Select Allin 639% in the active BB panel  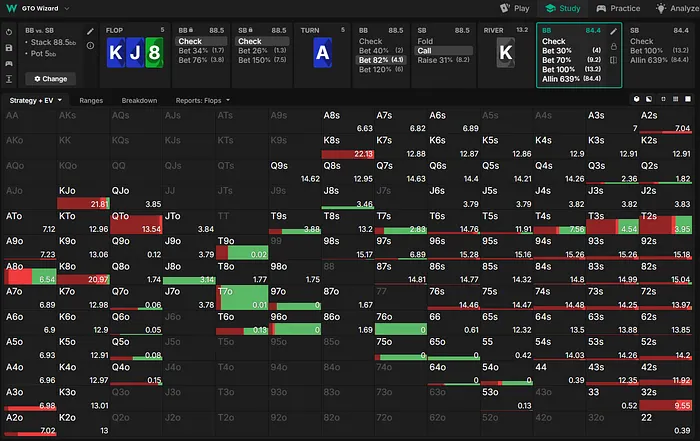coord(566,78)
